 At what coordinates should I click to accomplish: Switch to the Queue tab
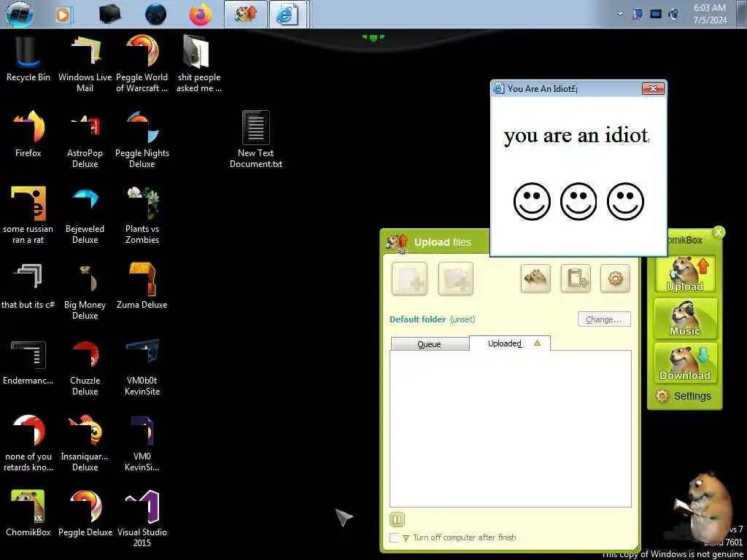click(429, 344)
